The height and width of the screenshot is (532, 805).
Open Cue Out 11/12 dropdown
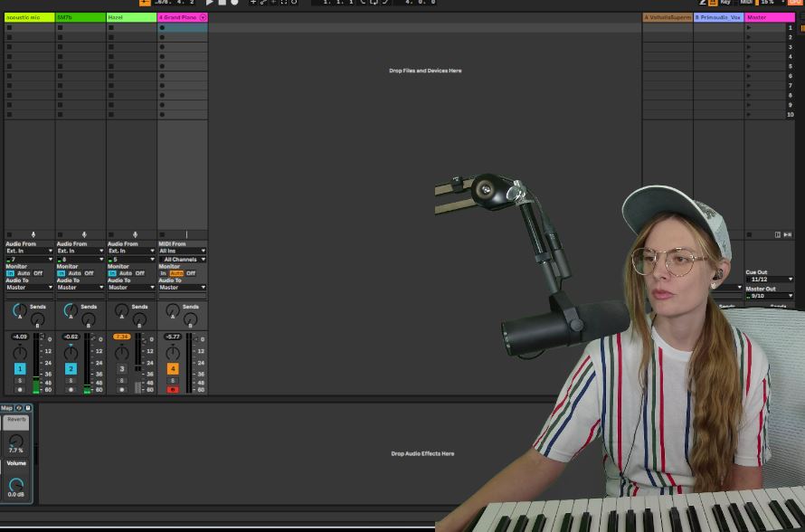coord(770,280)
